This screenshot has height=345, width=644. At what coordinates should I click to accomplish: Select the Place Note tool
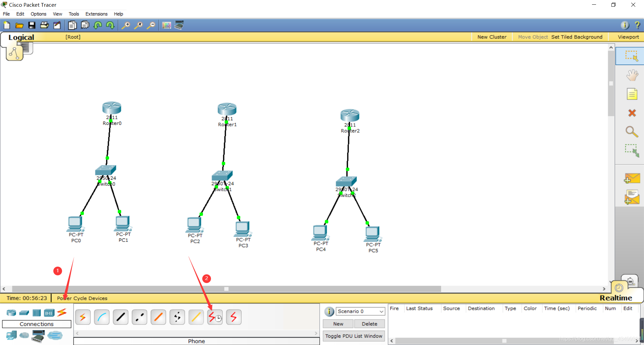[632, 94]
